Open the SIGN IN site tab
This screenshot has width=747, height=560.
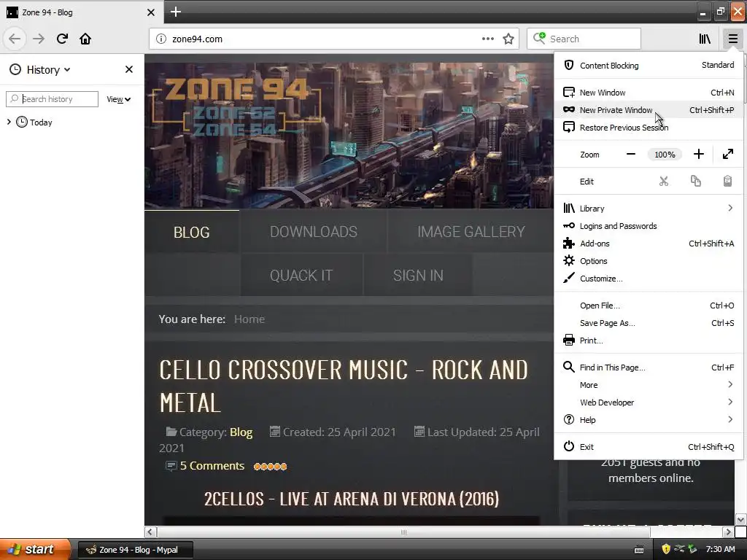click(x=418, y=275)
